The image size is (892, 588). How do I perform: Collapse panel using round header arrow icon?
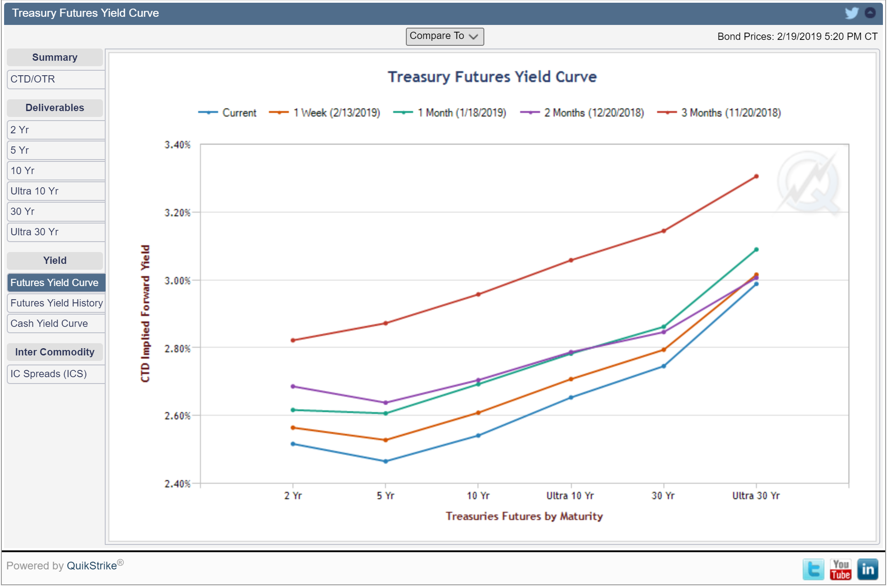click(870, 13)
